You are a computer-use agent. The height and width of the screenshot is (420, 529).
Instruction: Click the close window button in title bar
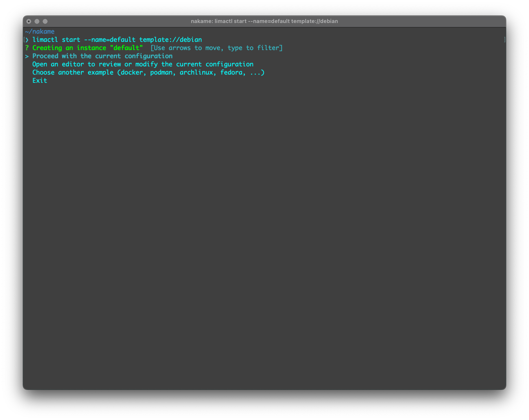pos(29,21)
